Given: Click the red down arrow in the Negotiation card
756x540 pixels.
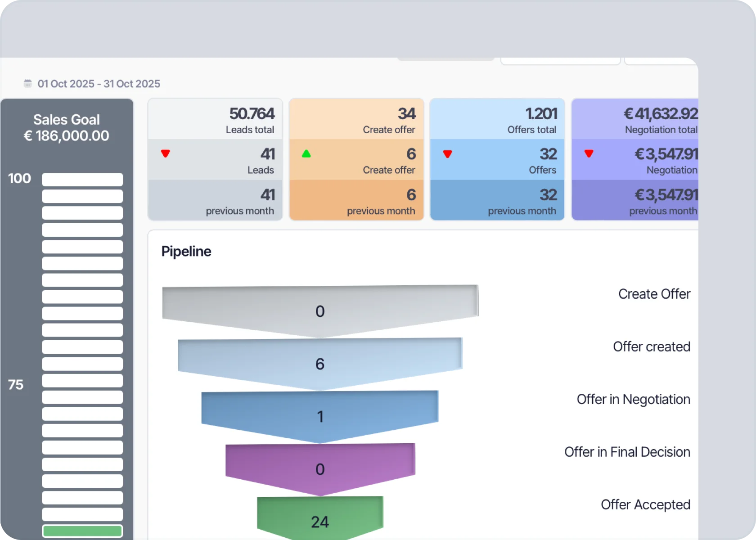Looking at the screenshot, I should point(589,154).
